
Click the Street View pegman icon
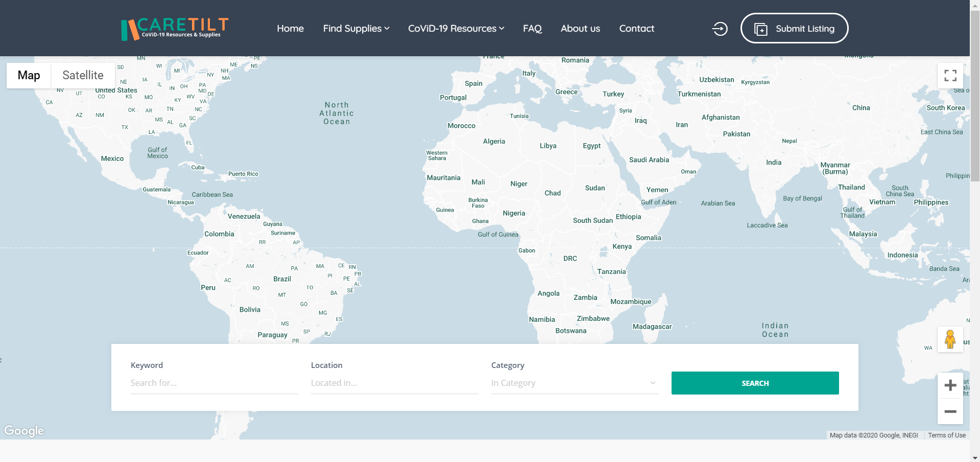950,339
